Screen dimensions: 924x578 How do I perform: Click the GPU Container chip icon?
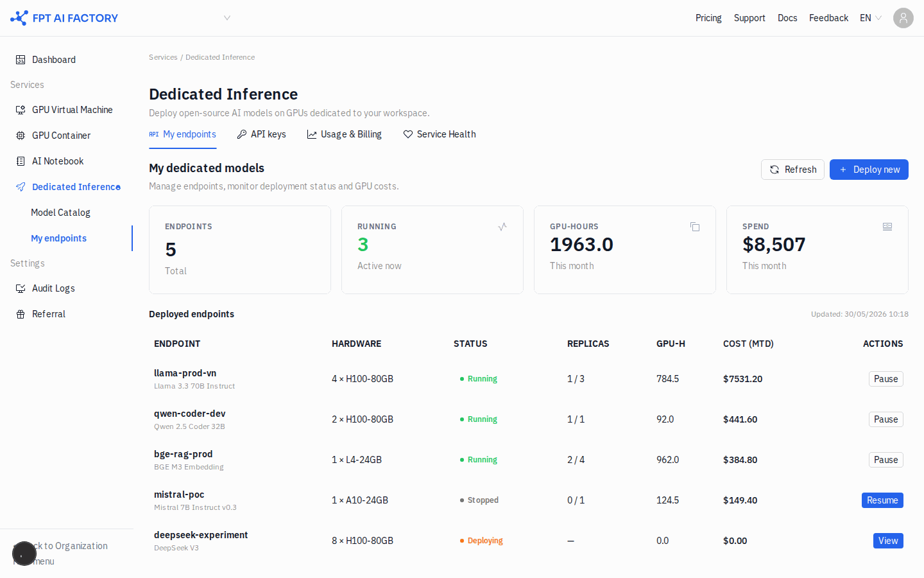[x=21, y=136]
